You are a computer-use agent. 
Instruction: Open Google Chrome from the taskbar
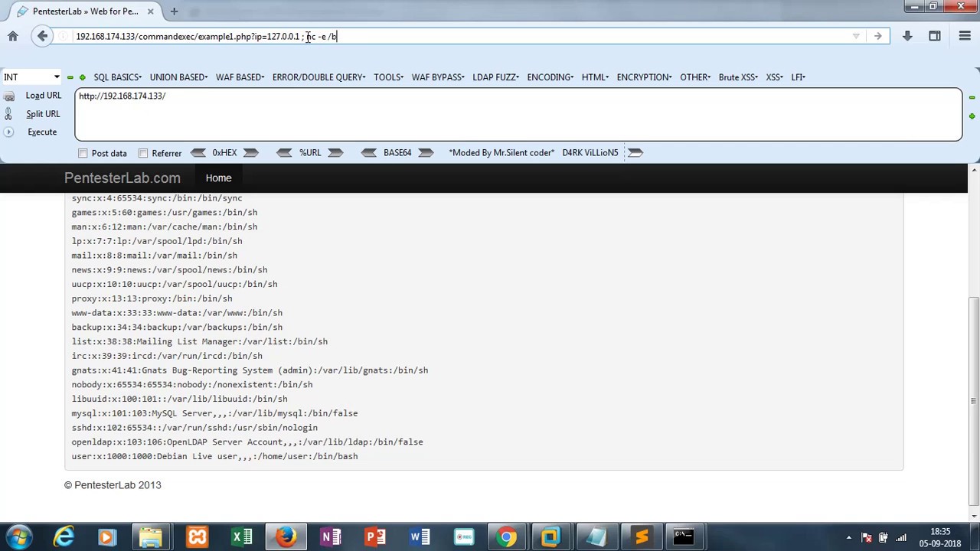[x=507, y=537]
